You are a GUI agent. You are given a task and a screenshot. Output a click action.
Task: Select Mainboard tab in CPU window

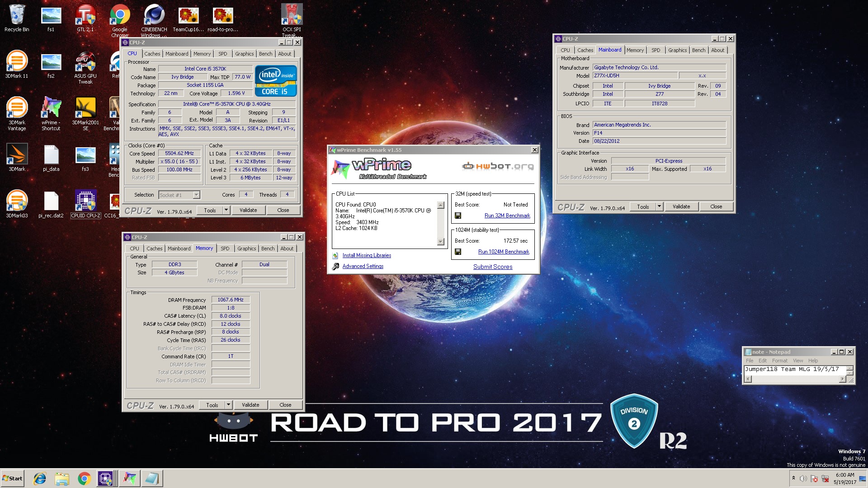(x=177, y=54)
